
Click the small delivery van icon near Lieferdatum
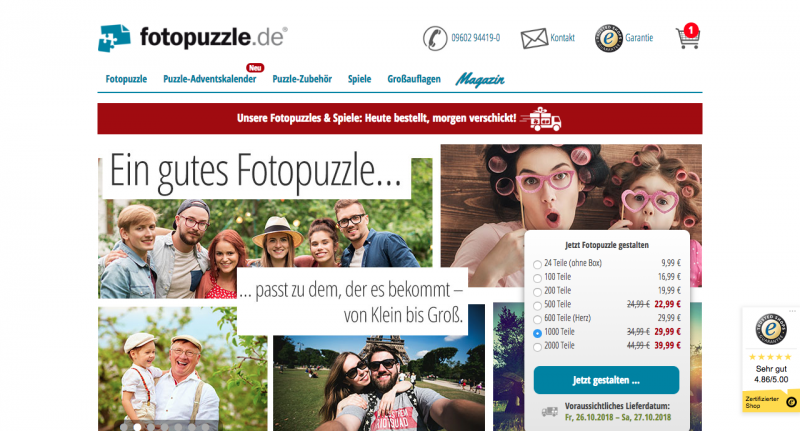point(549,412)
